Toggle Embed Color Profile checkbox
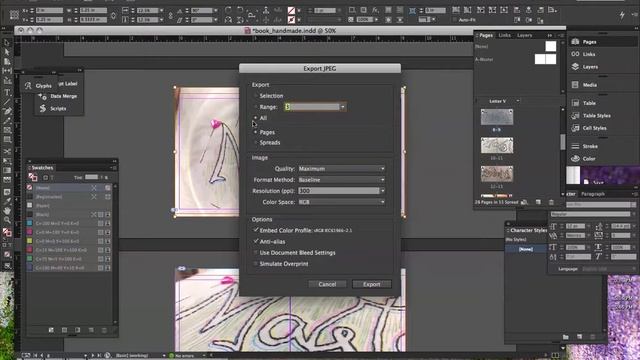This screenshot has width=640, height=360. pyautogui.click(x=256, y=230)
